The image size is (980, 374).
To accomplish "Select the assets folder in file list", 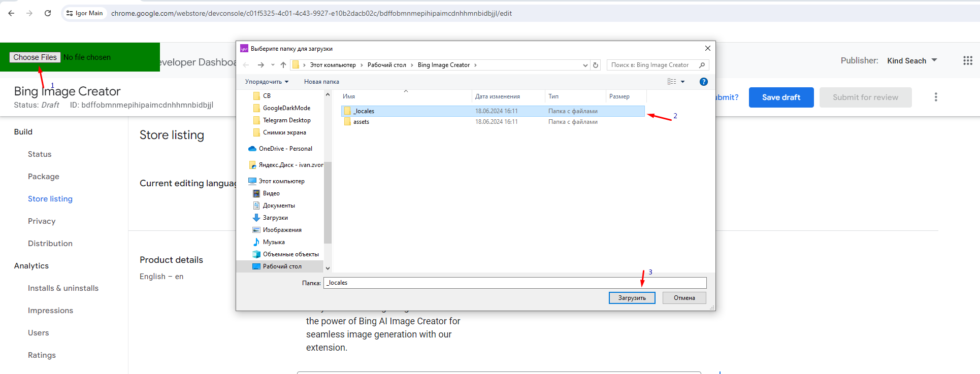I will [361, 122].
